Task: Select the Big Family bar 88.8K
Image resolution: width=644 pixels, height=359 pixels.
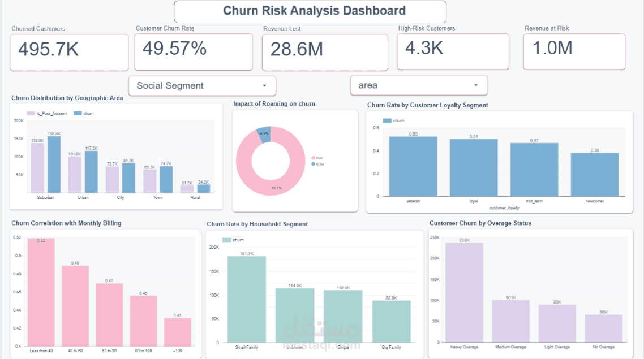Action: point(392,322)
